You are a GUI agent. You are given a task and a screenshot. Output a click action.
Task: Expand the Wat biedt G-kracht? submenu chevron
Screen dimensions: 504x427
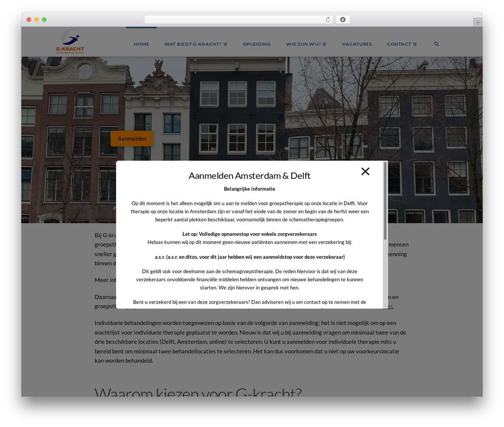(225, 44)
